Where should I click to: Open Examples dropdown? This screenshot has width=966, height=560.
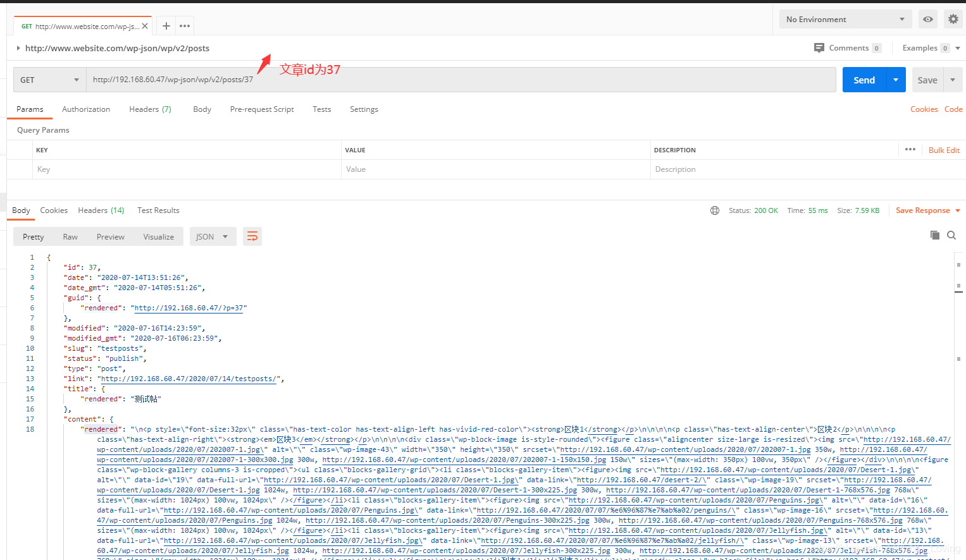click(x=931, y=48)
